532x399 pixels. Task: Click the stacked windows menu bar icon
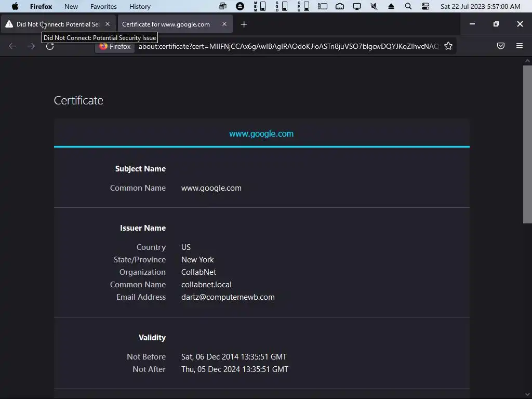(x=222, y=6)
